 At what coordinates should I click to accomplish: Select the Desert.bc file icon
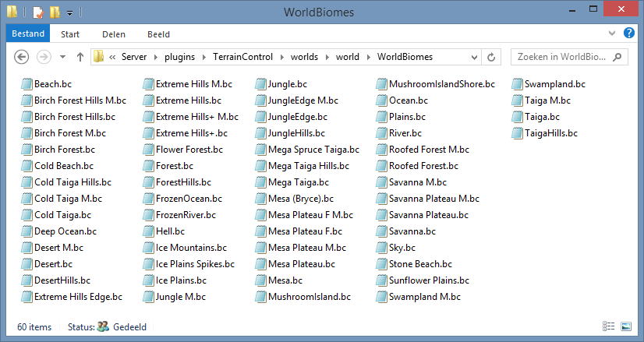point(27,264)
